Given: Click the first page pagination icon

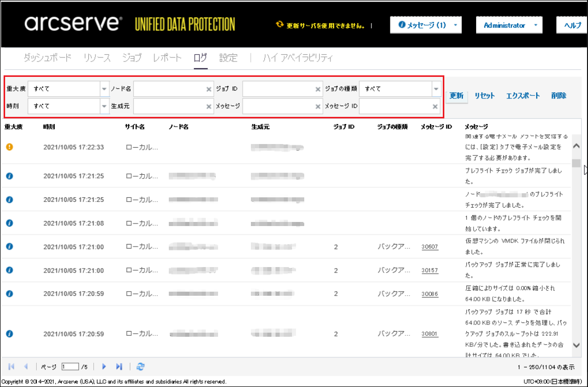Looking at the screenshot, I should (11, 366).
